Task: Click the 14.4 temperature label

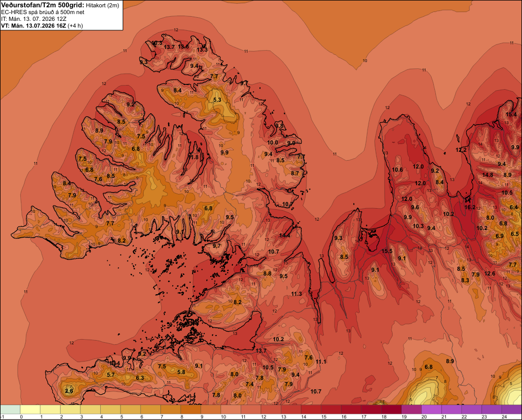Action: click(284, 236)
